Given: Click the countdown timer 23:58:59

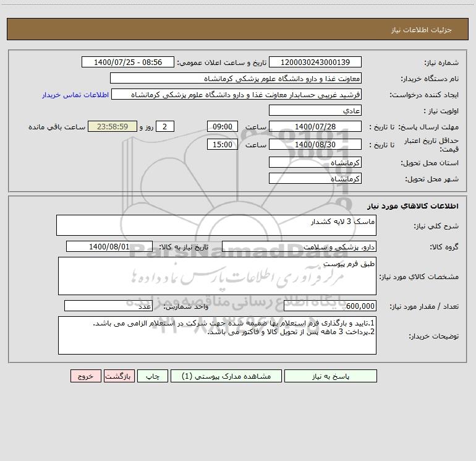Looking at the screenshot, I should pos(113,126).
